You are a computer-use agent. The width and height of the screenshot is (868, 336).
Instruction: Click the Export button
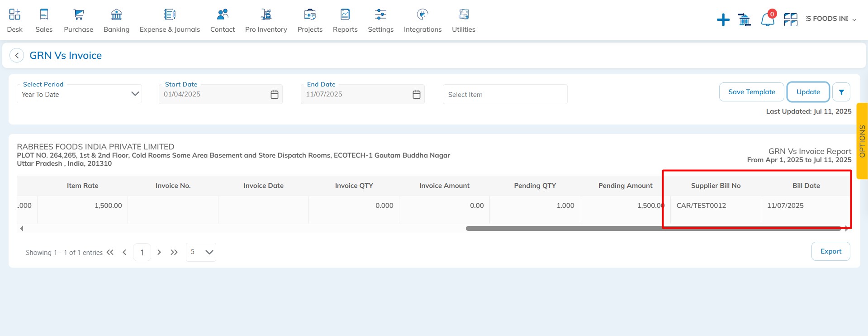click(x=831, y=251)
